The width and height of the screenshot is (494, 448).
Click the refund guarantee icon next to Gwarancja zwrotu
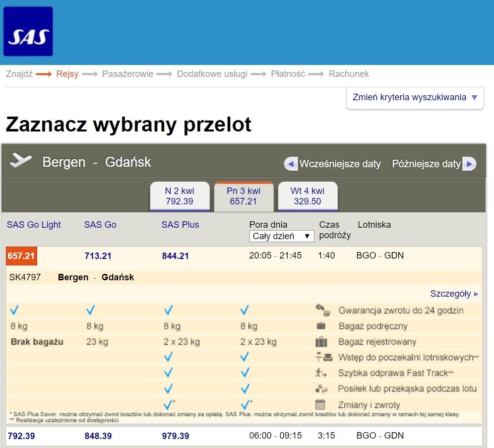click(322, 310)
